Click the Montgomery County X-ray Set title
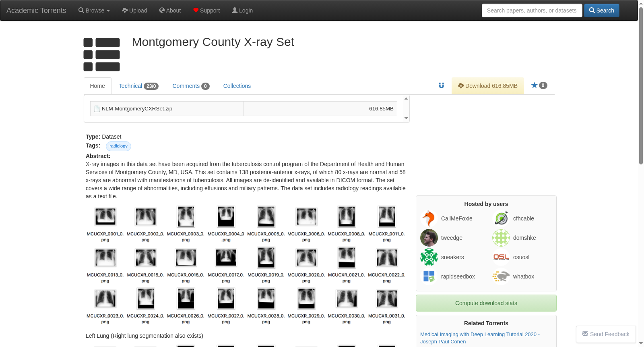Image resolution: width=644 pixels, height=347 pixels. pyautogui.click(x=213, y=42)
